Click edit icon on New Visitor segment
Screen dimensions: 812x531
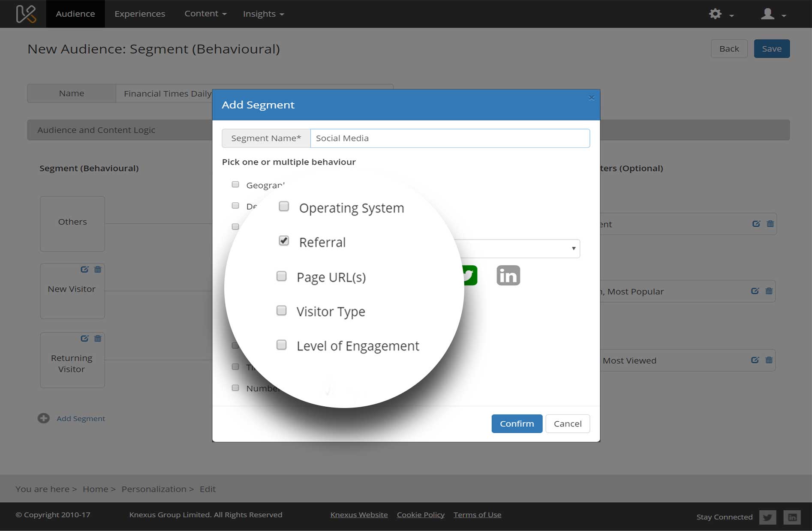pos(84,270)
